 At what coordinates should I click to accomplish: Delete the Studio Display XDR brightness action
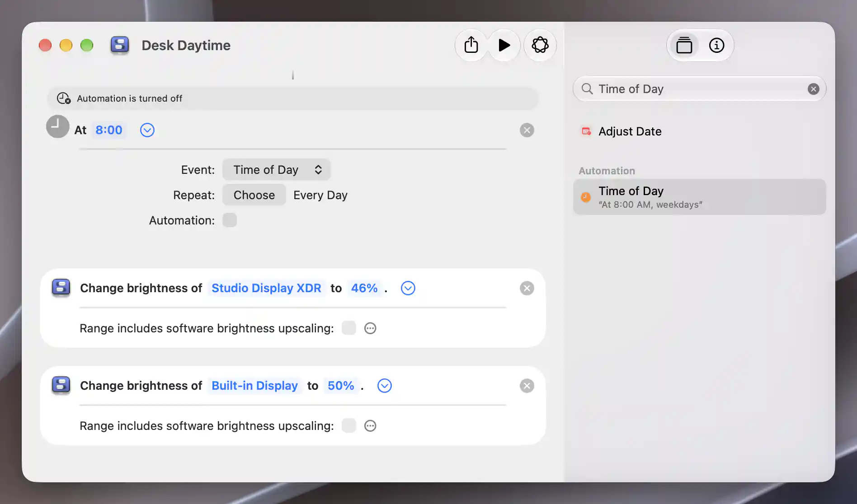[x=527, y=288]
